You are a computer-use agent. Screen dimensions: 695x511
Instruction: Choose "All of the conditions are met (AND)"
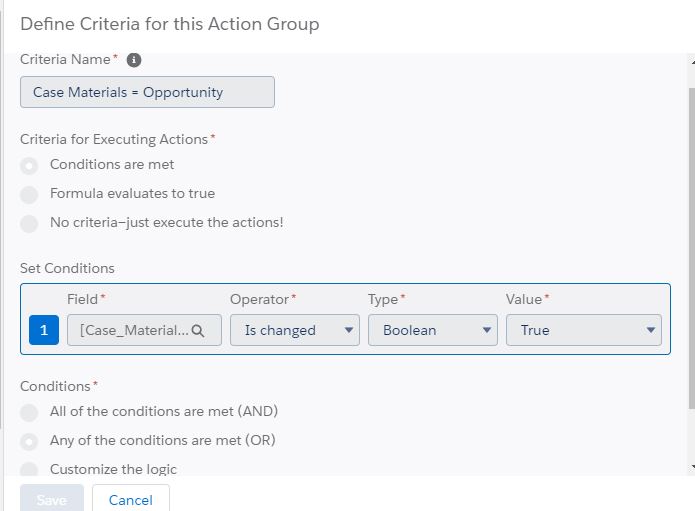tap(30, 412)
